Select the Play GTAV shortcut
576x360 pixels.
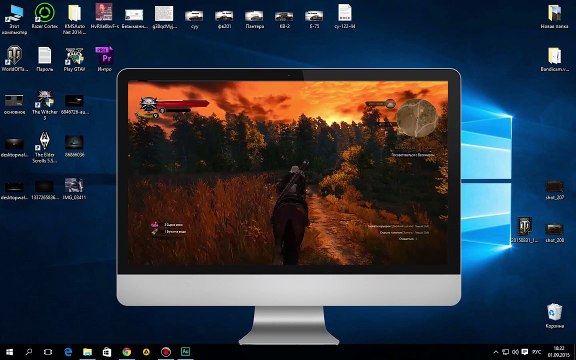(75, 59)
